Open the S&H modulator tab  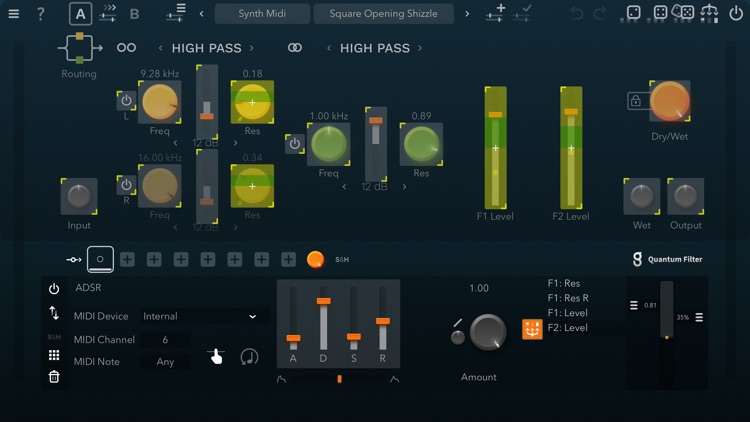(x=342, y=259)
